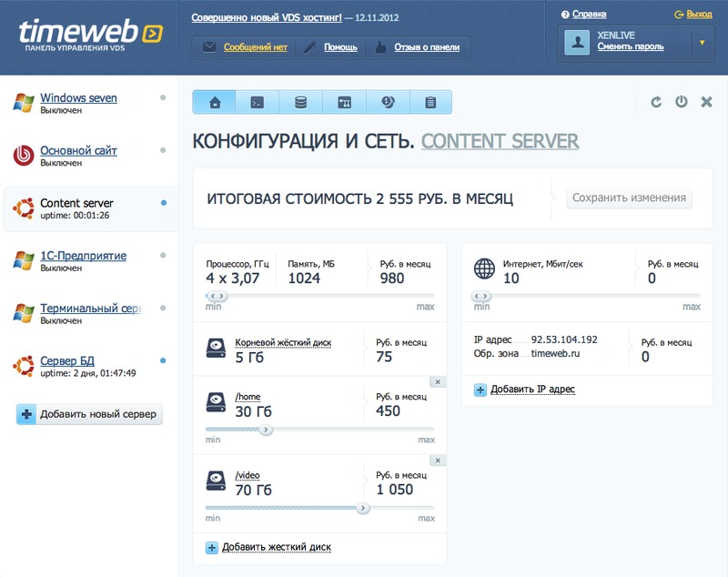The width and height of the screenshot is (728, 577).
Task: Open the Совершенно новый VDS хостинг news link
Action: pos(267,17)
